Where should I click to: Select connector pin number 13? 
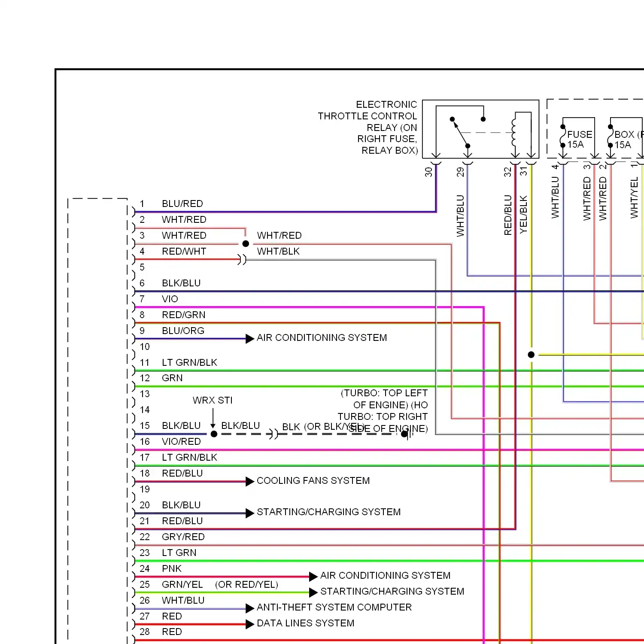[x=145, y=394]
